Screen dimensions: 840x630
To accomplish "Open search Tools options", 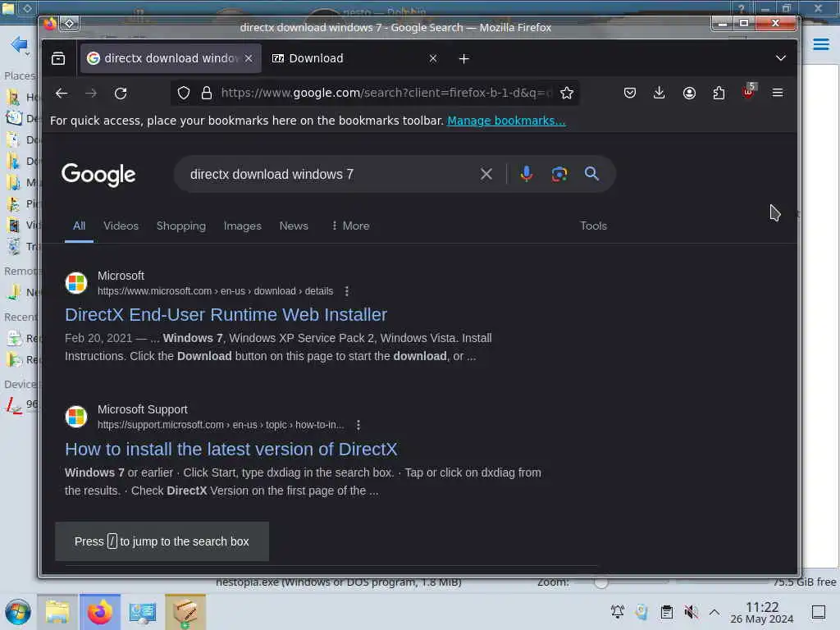I will [594, 226].
